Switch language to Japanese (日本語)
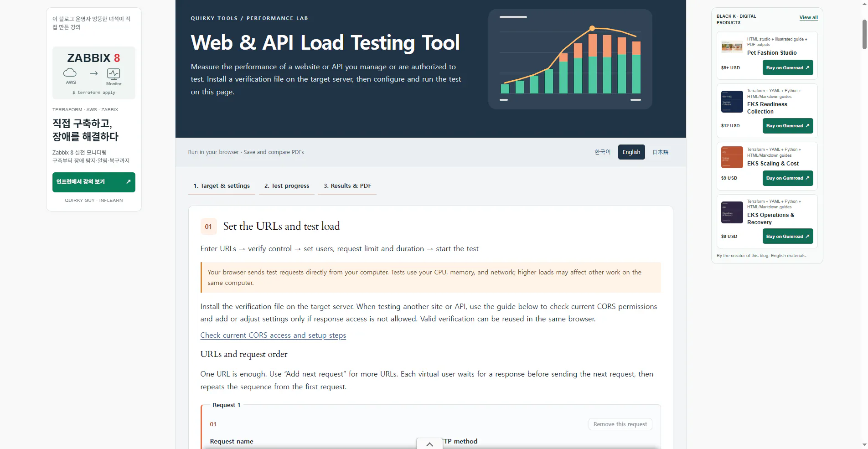This screenshot has height=449, width=868. click(661, 152)
